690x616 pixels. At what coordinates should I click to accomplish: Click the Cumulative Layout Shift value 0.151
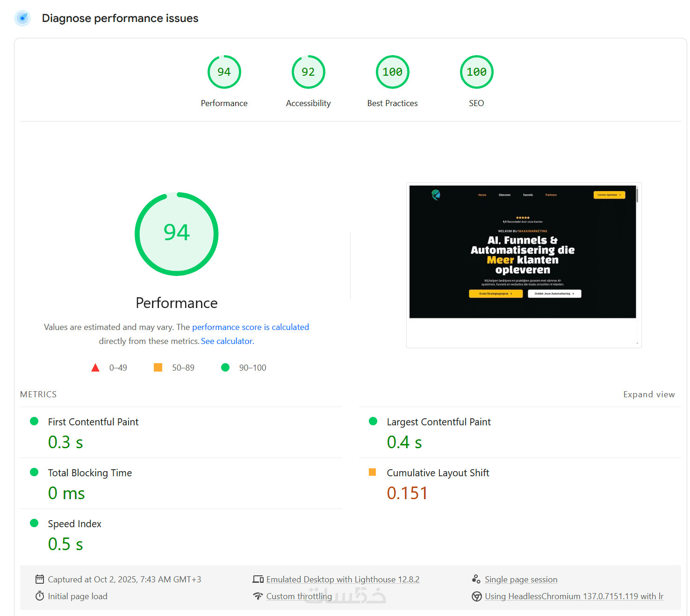(x=407, y=493)
